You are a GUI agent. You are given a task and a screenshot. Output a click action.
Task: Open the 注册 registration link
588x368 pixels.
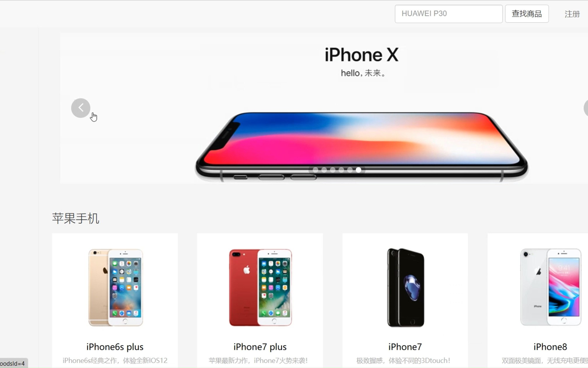click(x=572, y=14)
